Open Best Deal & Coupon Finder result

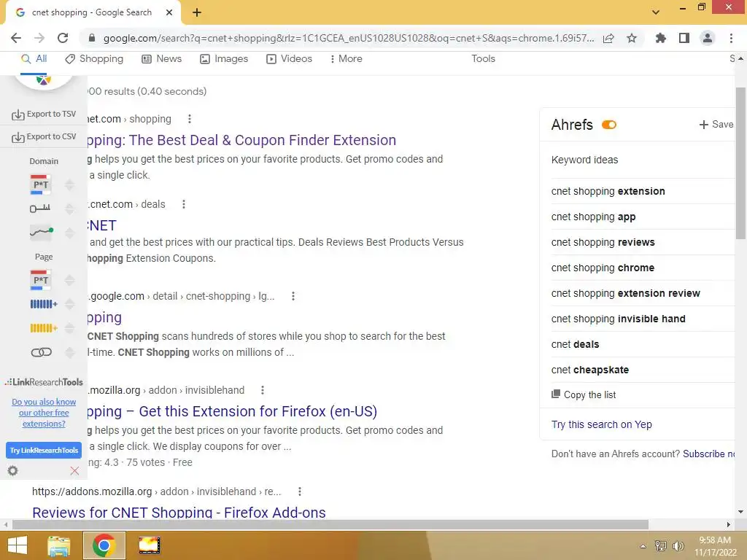click(242, 140)
